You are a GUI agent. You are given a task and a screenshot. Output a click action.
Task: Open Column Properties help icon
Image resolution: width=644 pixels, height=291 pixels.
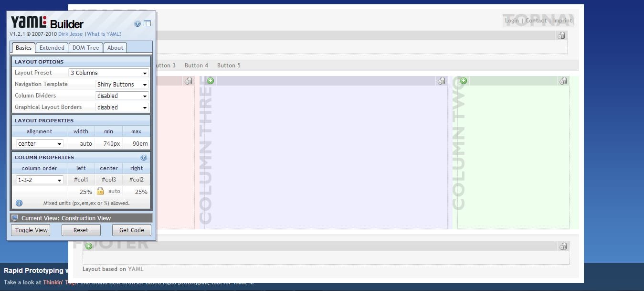point(144,157)
